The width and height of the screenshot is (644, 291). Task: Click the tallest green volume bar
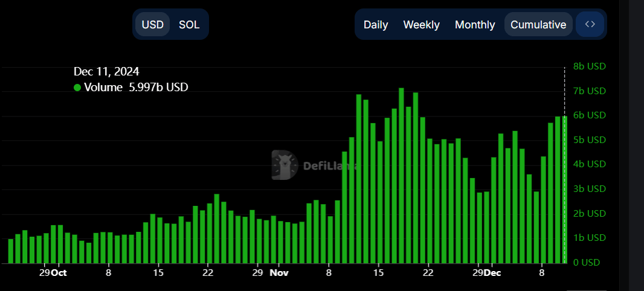tap(401, 175)
